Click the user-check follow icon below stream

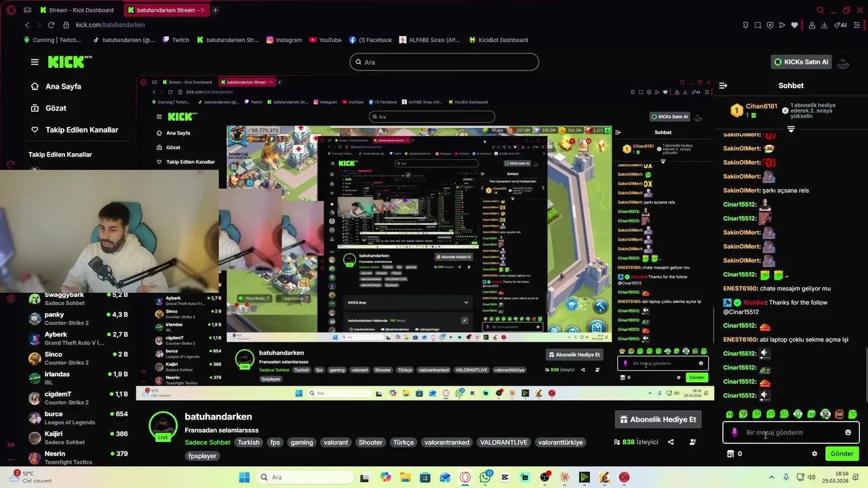(x=692, y=442)
